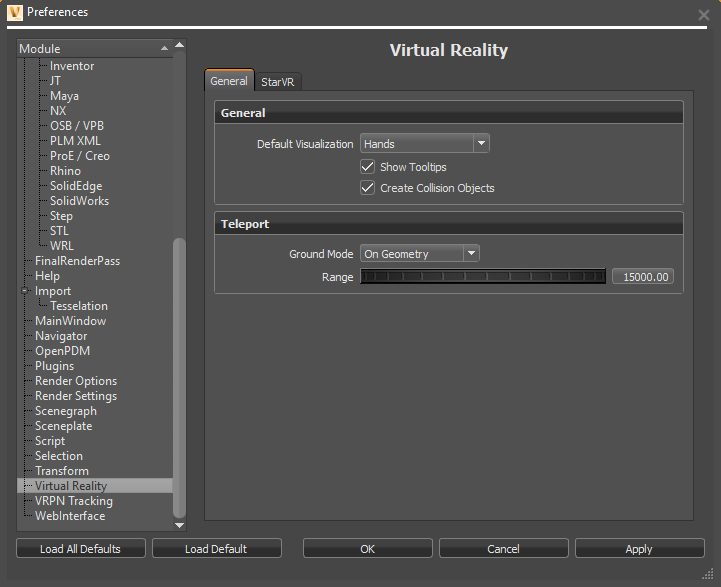The width and height of the screenshot is (721, 587).
Task: Open Navigator preferences
Action: coord(61,336)
